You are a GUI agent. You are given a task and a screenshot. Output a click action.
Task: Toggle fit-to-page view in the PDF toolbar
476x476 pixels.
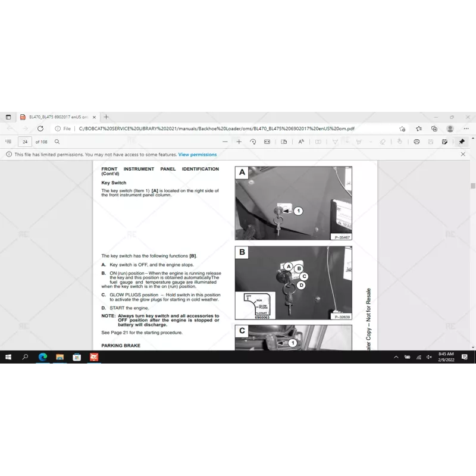coord(266,142)
